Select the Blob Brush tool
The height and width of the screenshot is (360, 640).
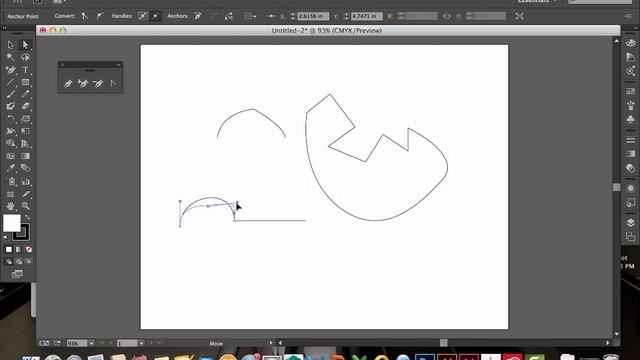[x=10, y=106]
